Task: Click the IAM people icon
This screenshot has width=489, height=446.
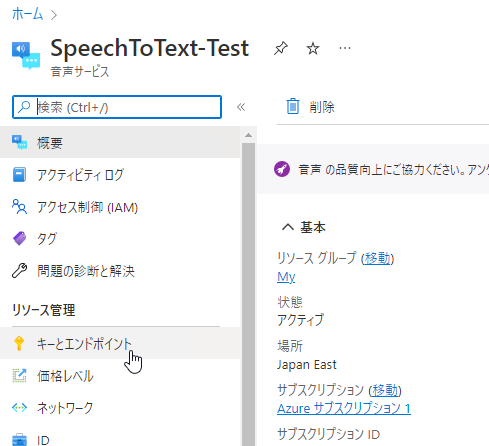Action: click(19, 206)
